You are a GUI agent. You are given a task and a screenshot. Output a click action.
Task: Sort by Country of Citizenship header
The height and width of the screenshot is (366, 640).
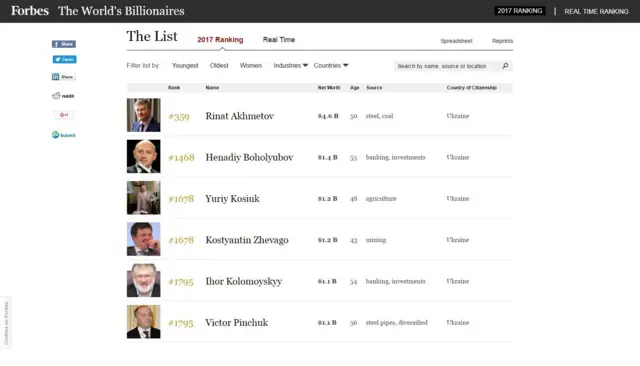pos(472,88)
